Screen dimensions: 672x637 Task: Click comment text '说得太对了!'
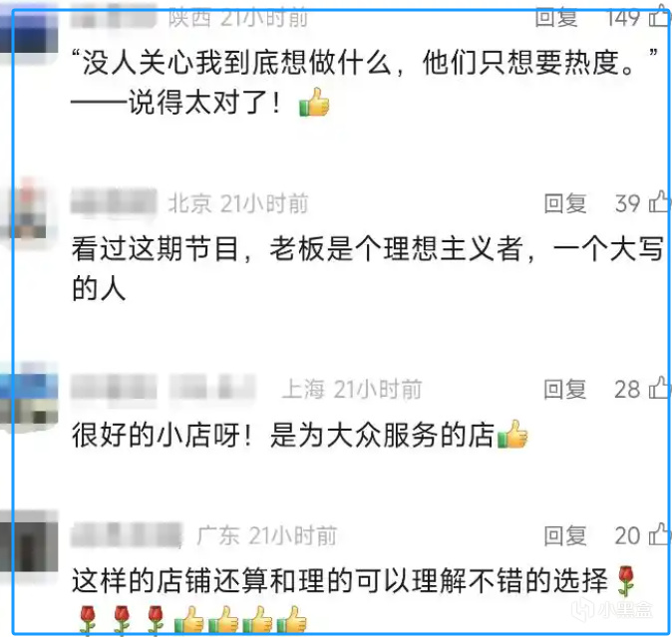coord(204,103)
